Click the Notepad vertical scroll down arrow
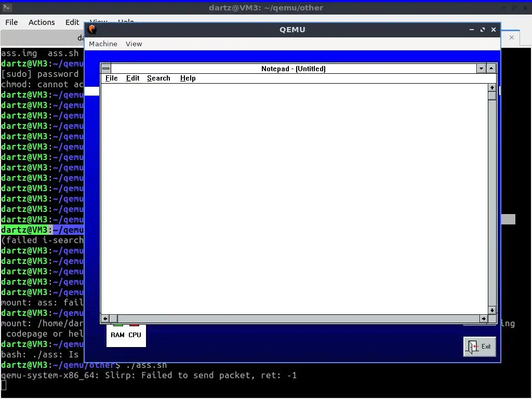 (x=492, y=310)
